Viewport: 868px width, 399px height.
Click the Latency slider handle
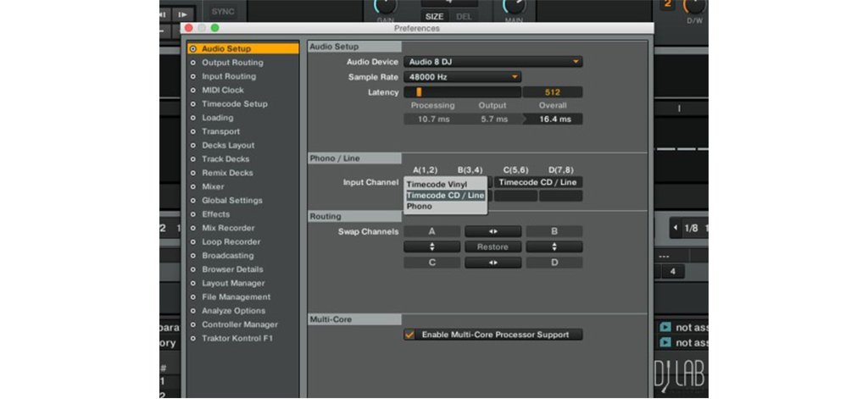419,92
